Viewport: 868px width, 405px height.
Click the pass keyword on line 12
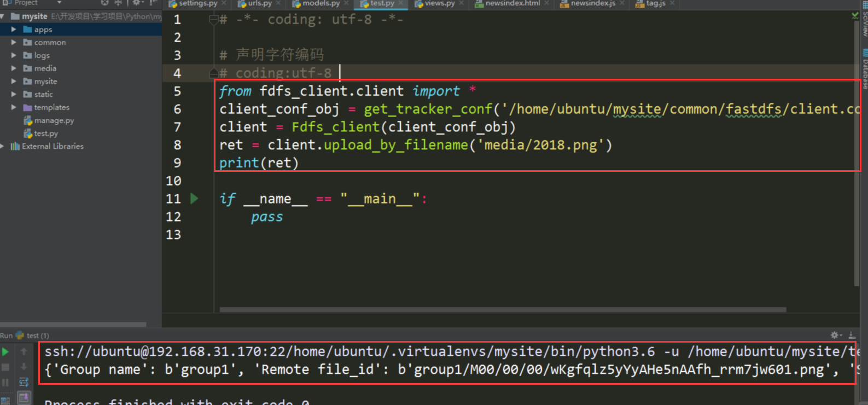(267, 217)
